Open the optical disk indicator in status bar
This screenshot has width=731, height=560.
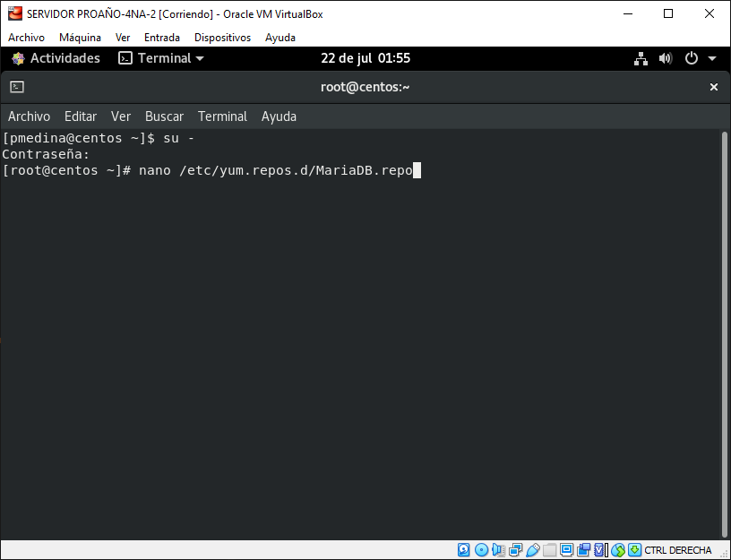click(x=482, y=550)
